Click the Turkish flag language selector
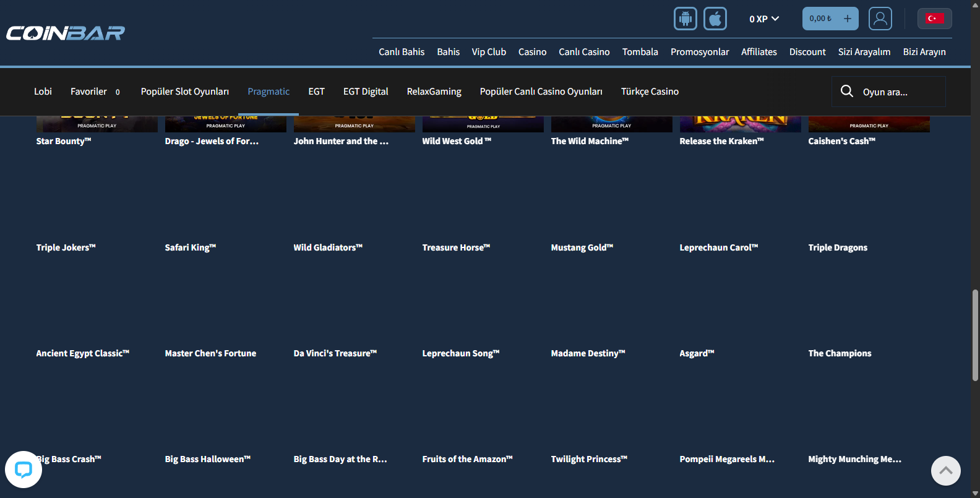 point(934,19)
